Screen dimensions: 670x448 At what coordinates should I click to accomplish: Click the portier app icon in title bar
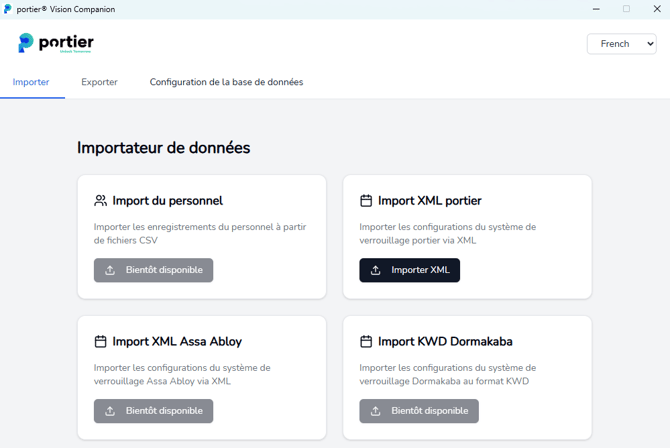8,9
